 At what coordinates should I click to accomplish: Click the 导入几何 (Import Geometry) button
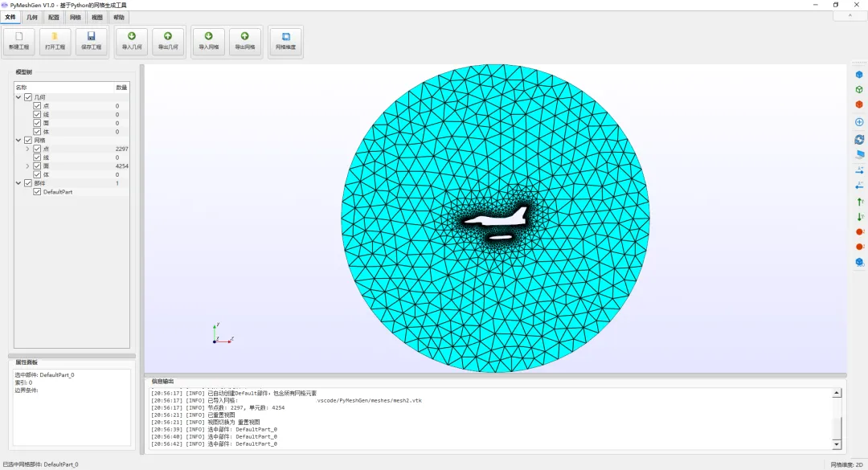click(132, 42)
